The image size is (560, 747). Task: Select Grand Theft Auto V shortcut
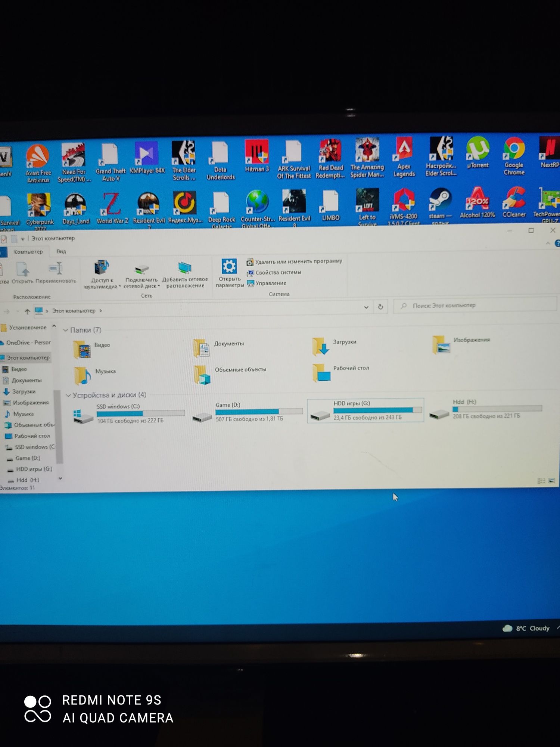pos(111,162)
